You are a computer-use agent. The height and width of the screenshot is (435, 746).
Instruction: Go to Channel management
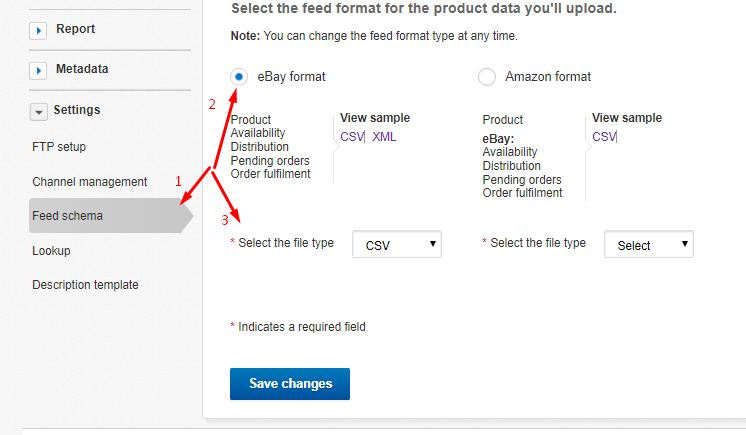point(89,182)
